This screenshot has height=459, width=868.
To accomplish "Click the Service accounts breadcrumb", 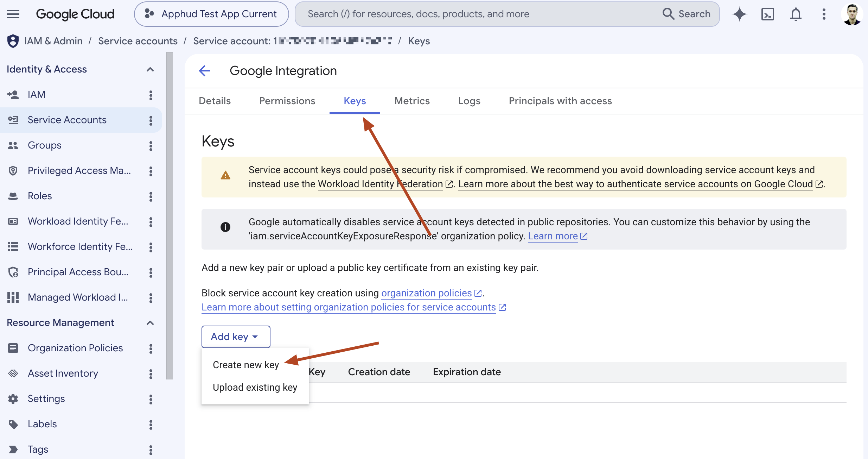I will pyautogui.click(x=138, y=41).
